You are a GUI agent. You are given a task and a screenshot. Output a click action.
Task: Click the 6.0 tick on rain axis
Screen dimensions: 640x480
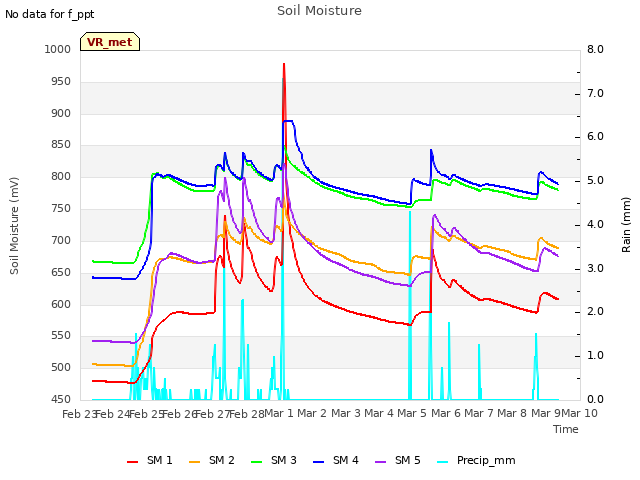coord(595,136)
